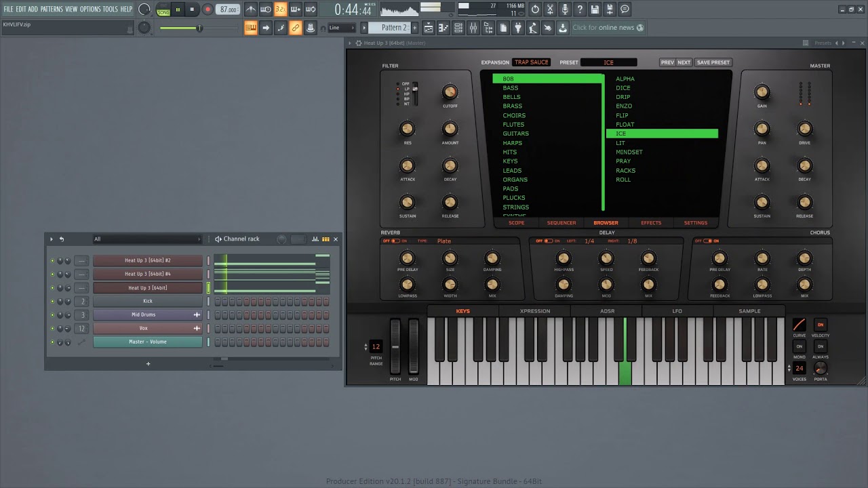Open the Line snap dropdown

tap(342, 28)
